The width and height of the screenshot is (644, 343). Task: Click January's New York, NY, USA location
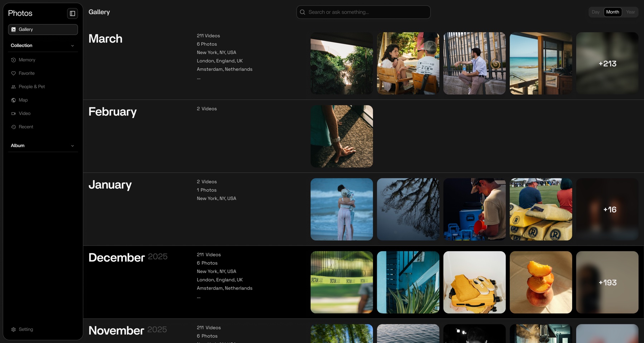[216, 199]
